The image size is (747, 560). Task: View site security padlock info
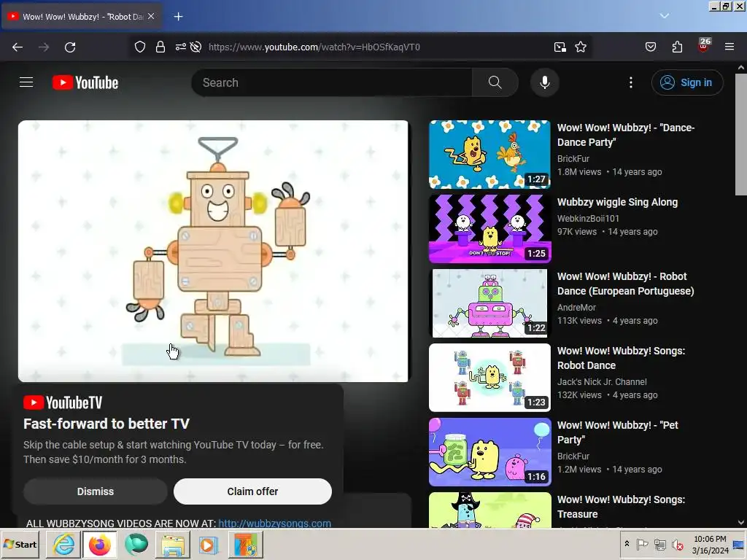coord(160,47)
